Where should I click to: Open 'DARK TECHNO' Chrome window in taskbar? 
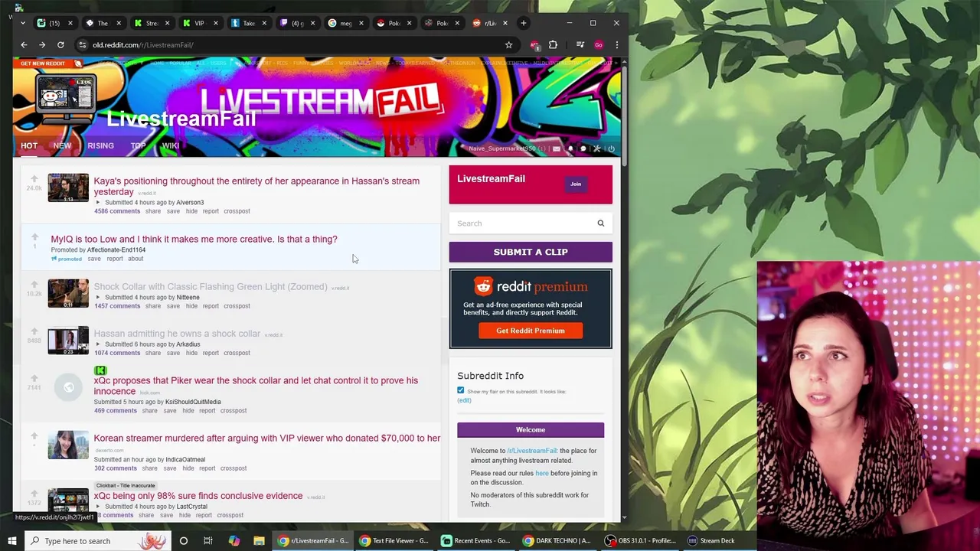(557, 541)
